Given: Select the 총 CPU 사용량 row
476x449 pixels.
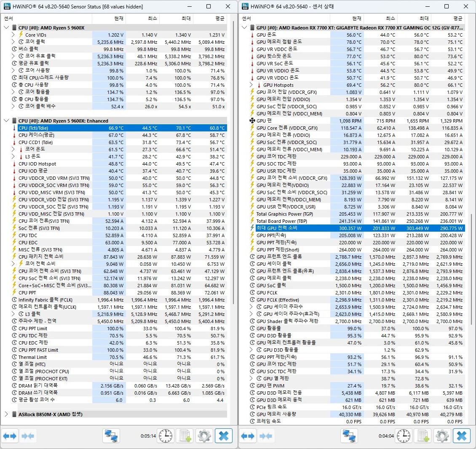Looking at the screenshot, I should (119, 85).
